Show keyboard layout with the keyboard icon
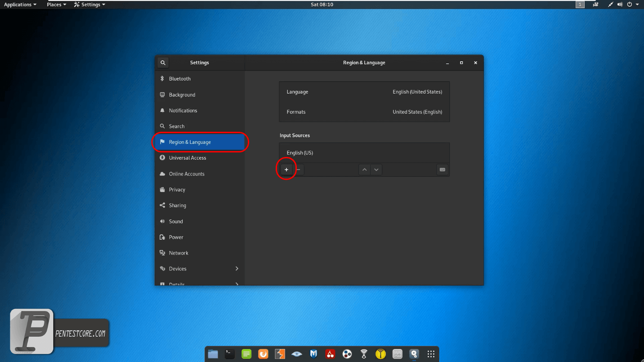 click(442, 170)
